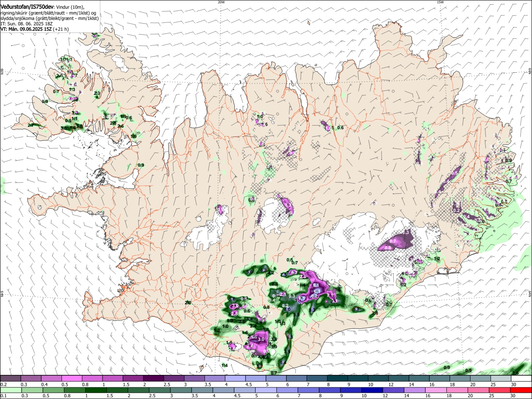Click the 20W longitude label on the top edge
Screen dimensions: 532x399
point(221,2)
